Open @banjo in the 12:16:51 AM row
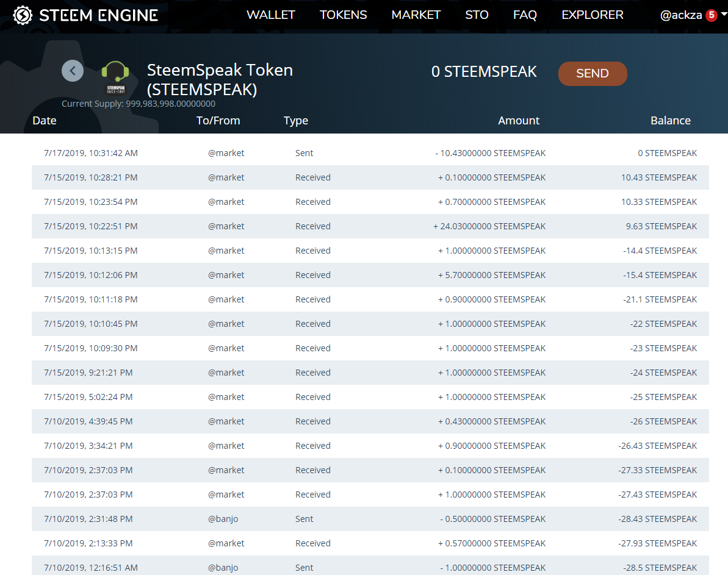The width and height of the screenshot is (728, 575). (223, 568)
